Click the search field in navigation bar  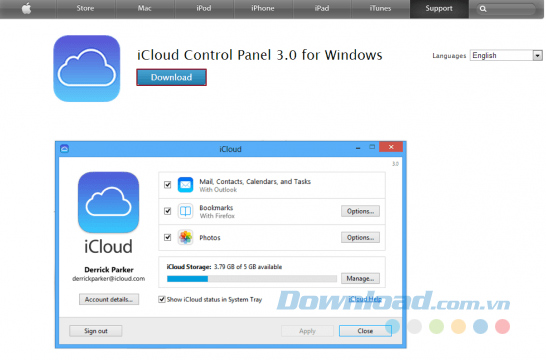[x=506, y=9]
